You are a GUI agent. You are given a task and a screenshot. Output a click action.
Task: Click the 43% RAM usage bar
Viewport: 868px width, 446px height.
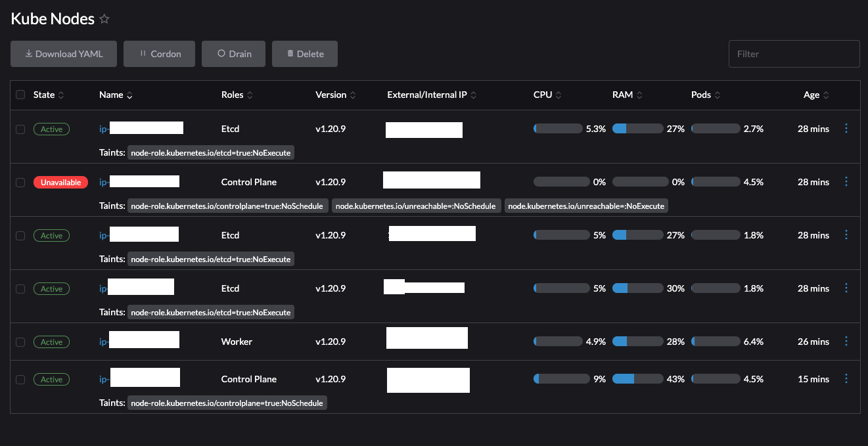(637, 379)
